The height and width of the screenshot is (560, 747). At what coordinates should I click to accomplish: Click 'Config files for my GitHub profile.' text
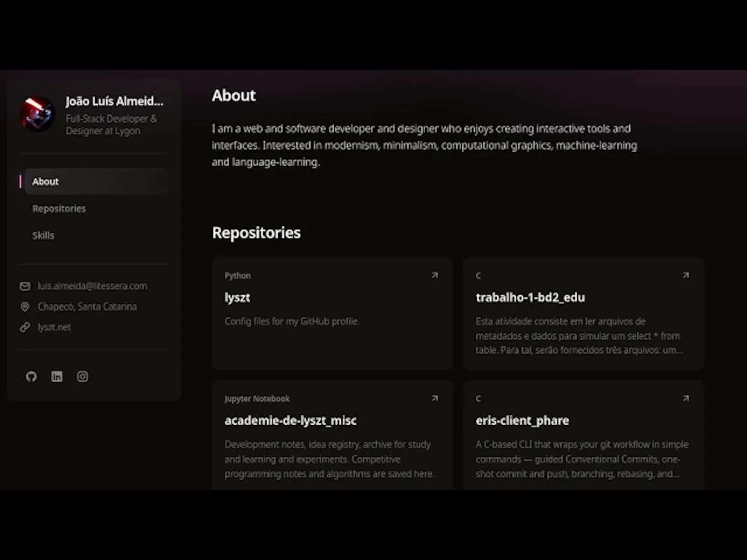coord(292,321)
